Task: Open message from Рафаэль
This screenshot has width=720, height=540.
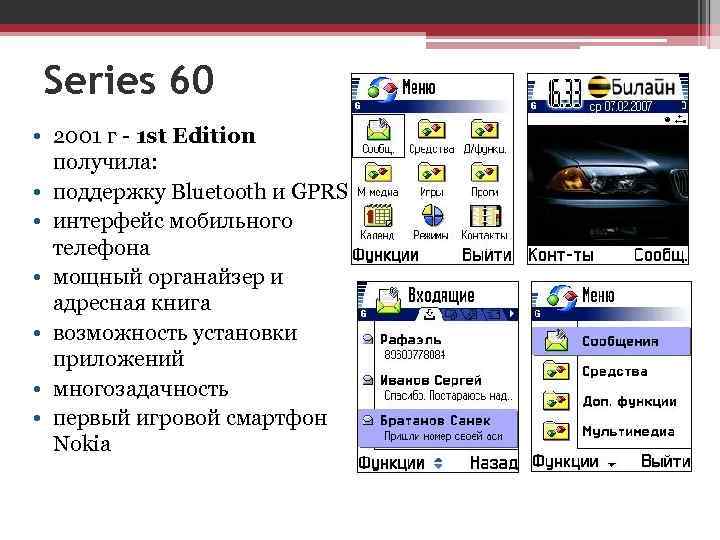Action: (x=438, y=347)
